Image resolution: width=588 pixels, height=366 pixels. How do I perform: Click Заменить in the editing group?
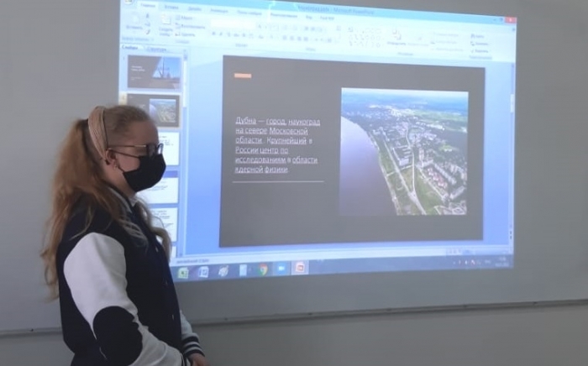pyautogui.click(x=480, y=44)
